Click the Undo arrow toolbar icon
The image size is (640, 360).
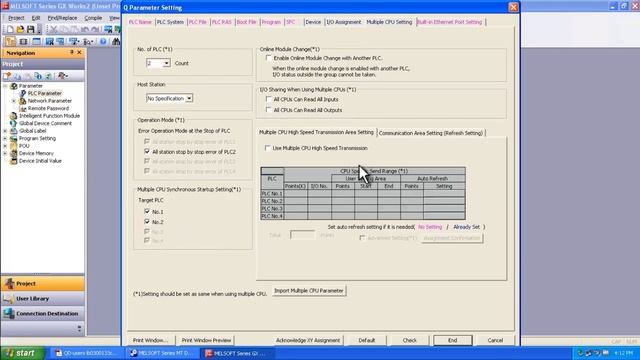click(x=85, y=29)
